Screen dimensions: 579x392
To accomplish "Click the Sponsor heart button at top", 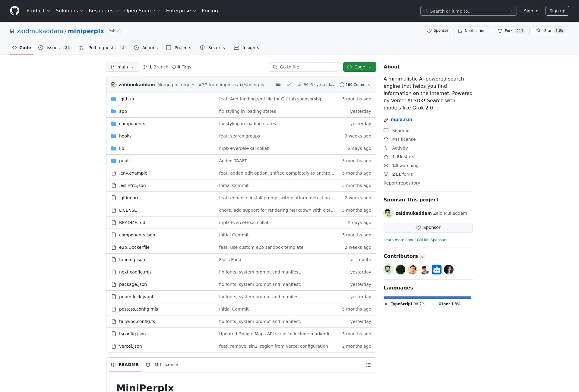I will click(437, 31).
